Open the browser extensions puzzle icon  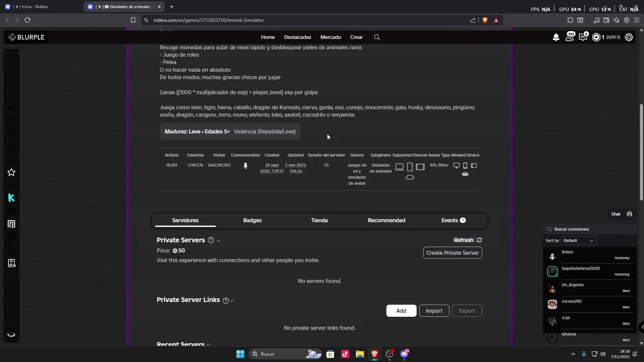[570, 20]
